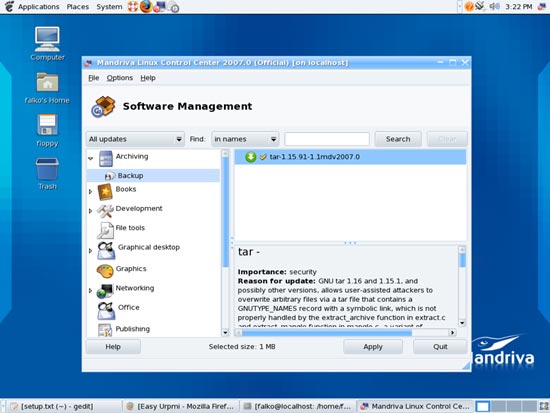Select the Graphics palette icon
Screen dimensions: 550x413
pos(105,271)
